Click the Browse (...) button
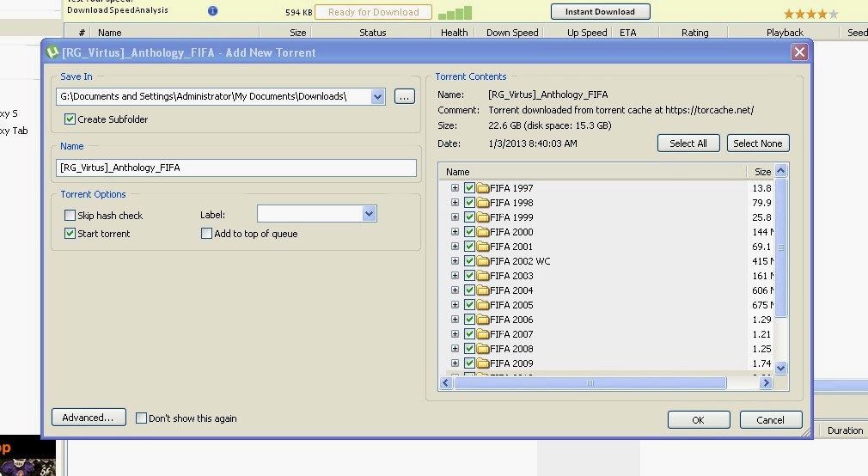868x476 pixels. [x=405, y=96]
